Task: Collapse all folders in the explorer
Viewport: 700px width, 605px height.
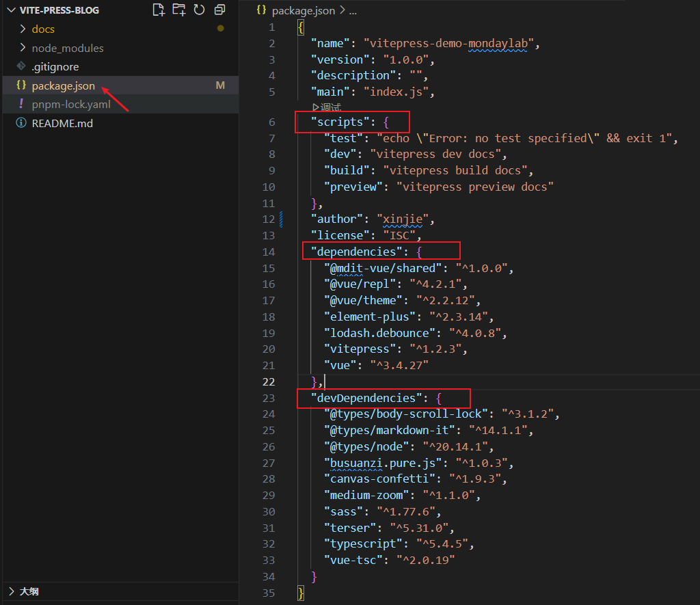Action: (219, 10)
